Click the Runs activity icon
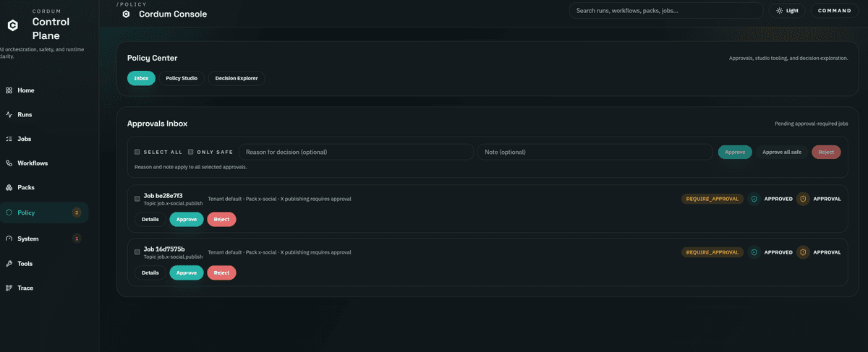Viewport: 868px width, 352px height. coord(9,114)
